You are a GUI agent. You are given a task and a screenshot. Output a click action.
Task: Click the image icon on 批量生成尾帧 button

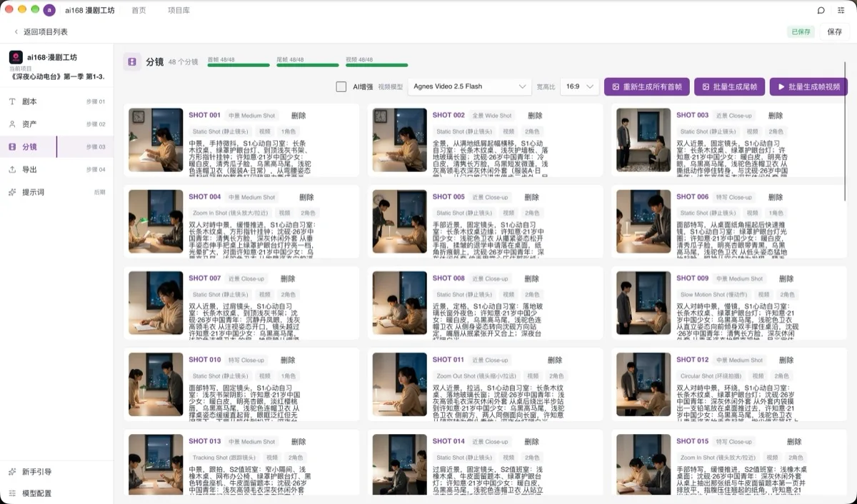click(x=706, y=86)
